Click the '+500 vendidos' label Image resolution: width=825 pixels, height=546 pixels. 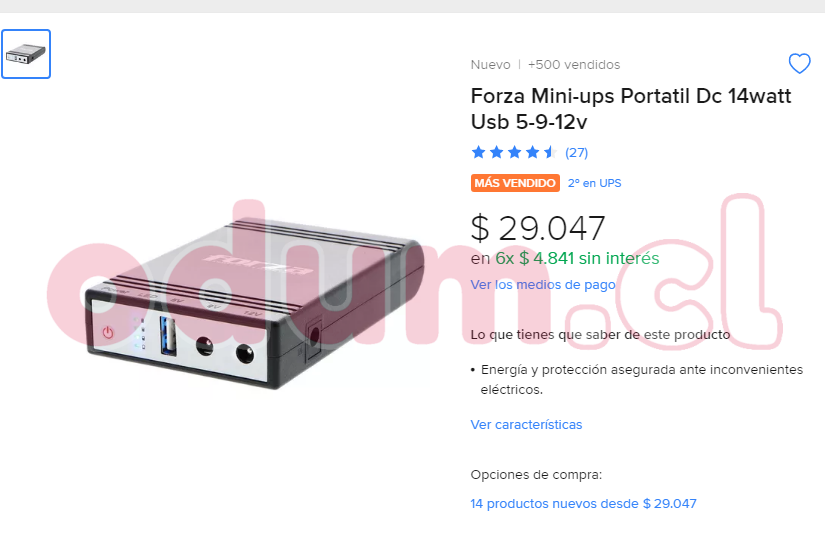coord(574,65)
